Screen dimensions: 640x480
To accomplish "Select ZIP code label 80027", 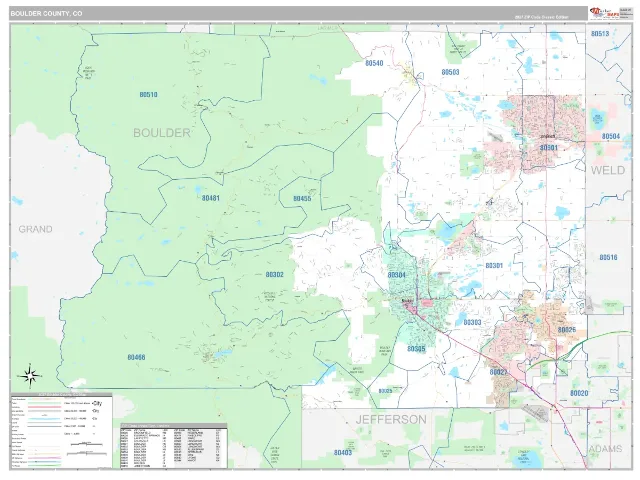I will click(498, 372).
